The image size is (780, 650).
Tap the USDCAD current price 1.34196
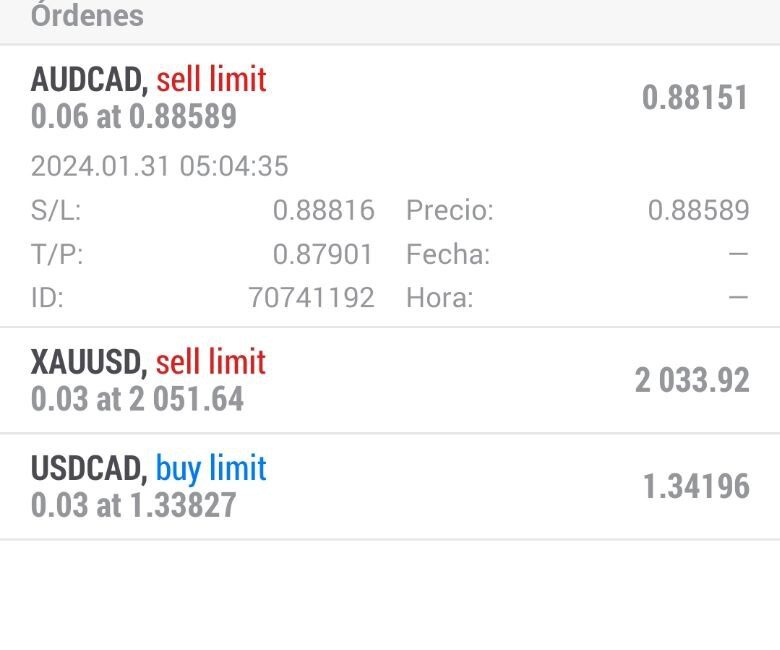[695, 487]
